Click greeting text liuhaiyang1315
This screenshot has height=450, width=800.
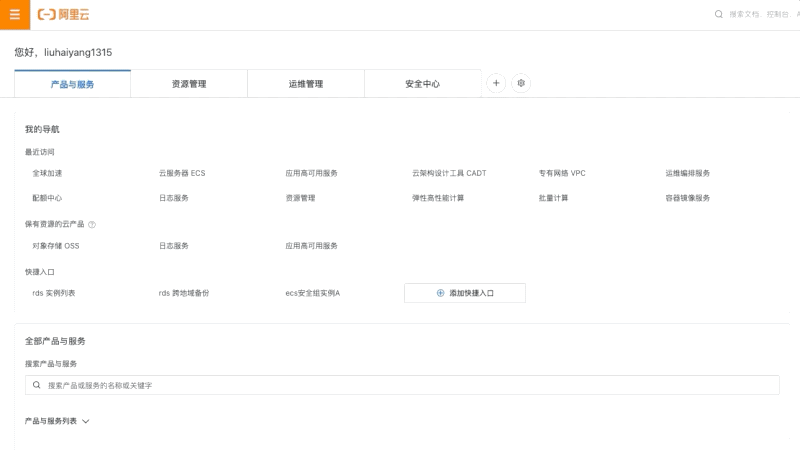(78, 52)
